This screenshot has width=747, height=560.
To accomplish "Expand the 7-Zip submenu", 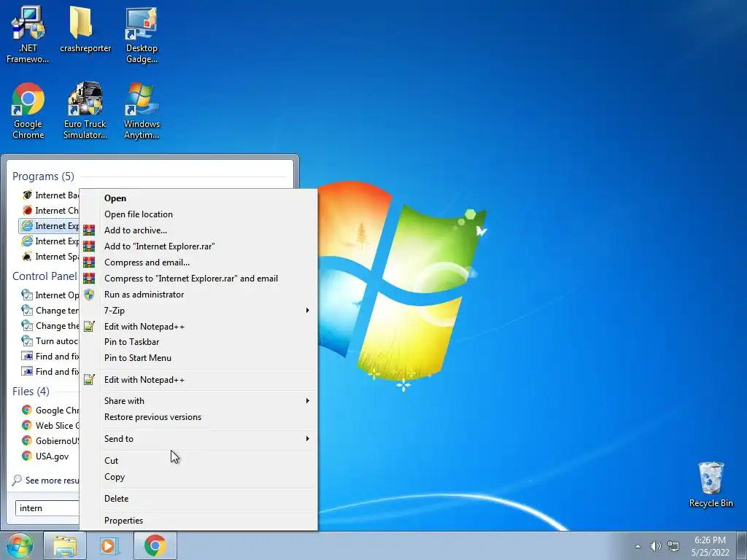I will [x=198, y=311].
